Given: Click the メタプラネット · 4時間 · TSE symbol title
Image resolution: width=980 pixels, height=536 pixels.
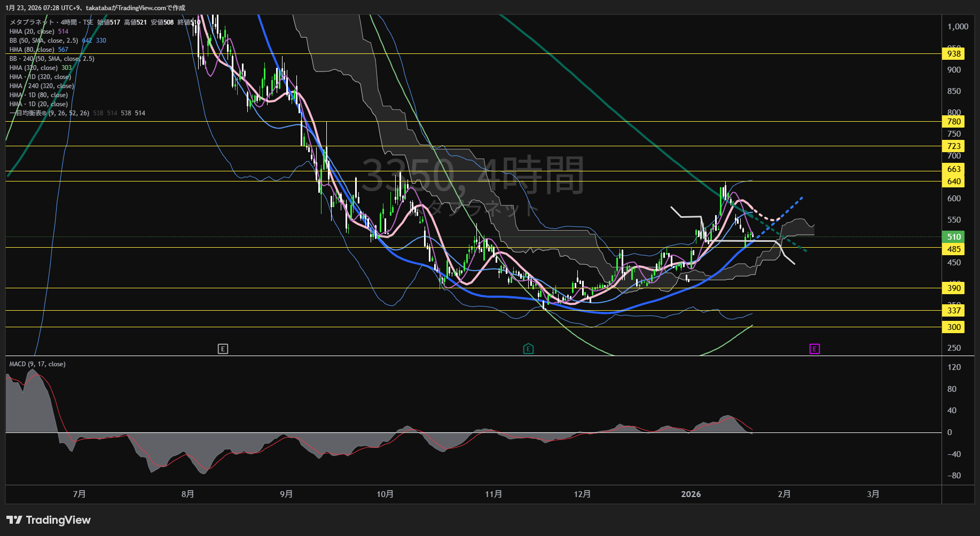Looking at the screenshot, I should click(51, 22).
